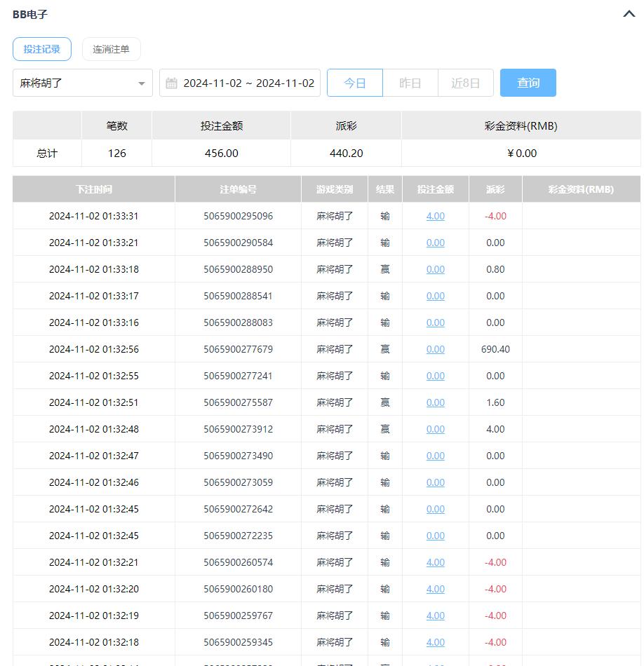Open bet amount link for order 5065900259345
The image size is (644, 666).
click(436, 642)
